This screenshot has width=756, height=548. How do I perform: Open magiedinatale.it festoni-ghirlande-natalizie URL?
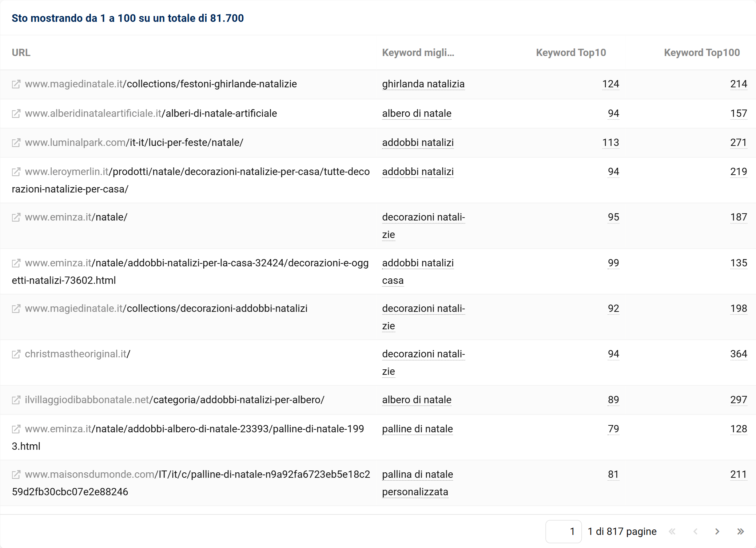(x=161, y=84)
